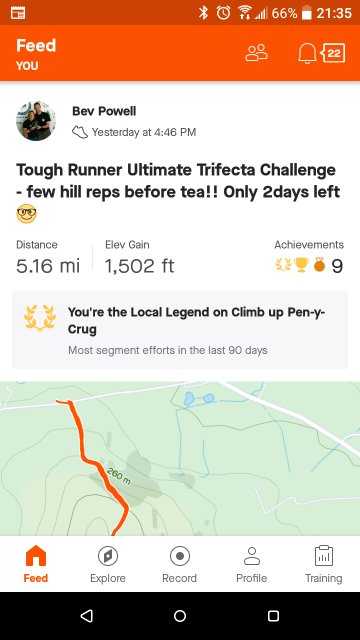This screenshot has height=640, width=360.
Task: Tap the Android home circle button
Action: [180, 616]
